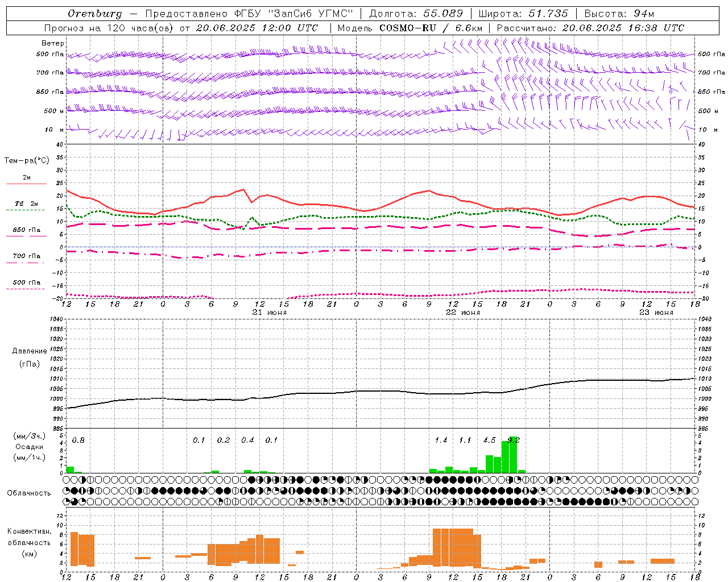Click the "Td 2м" dew point legend entry
This screenshot has height=582, width=728.
(27, 203)
